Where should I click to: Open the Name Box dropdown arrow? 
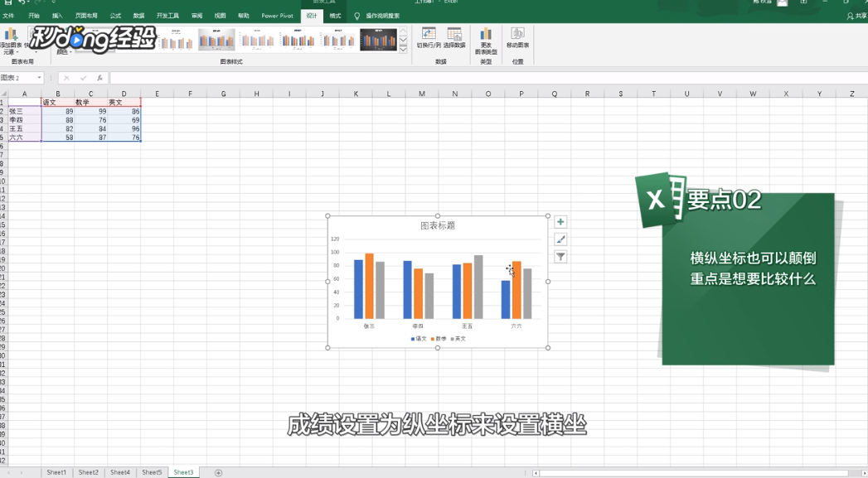coord(39,78)
